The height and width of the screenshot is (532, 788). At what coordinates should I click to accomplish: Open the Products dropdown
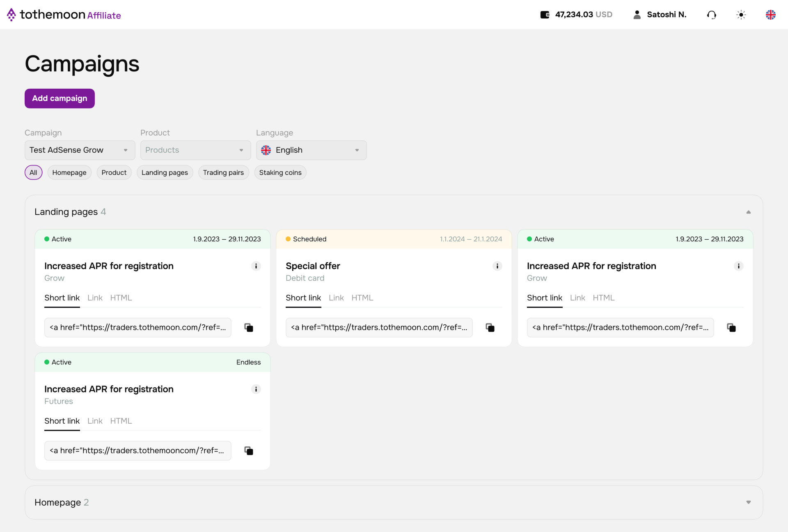[196, 150]
